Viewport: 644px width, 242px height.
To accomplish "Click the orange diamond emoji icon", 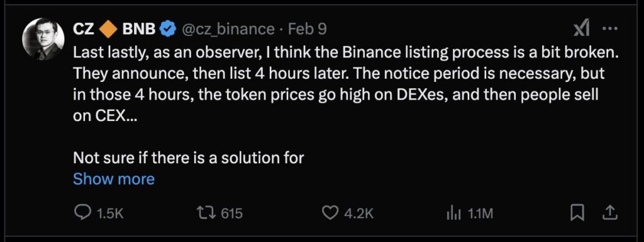I will 108,29.
